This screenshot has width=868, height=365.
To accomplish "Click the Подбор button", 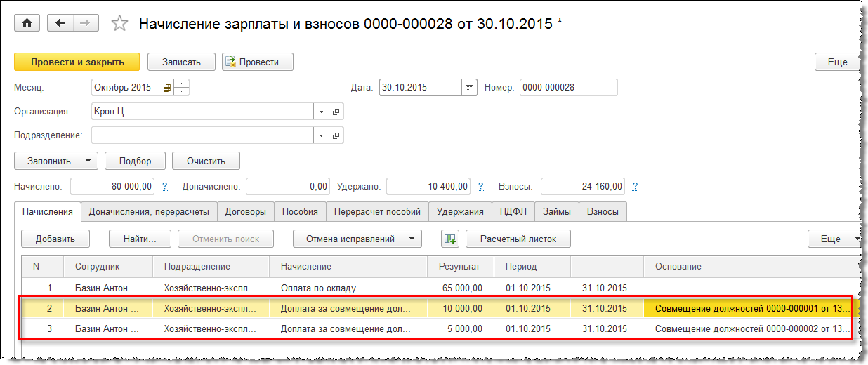I will (135, 161).
